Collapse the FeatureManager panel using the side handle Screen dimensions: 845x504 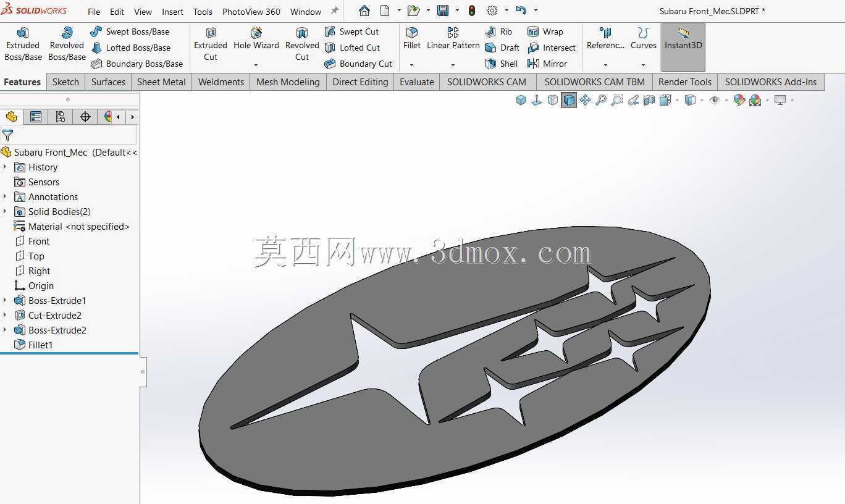[x=143, y=372]
